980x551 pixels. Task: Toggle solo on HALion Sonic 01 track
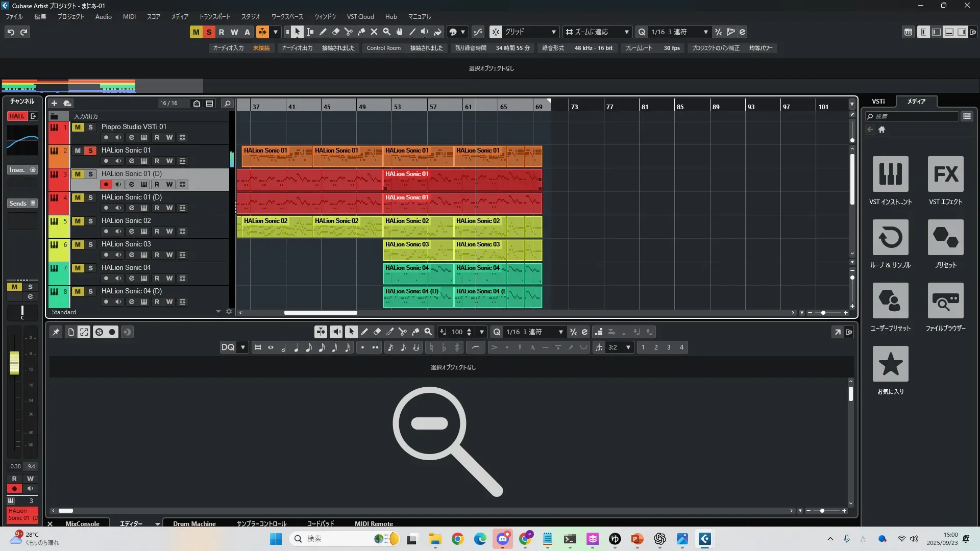click(90, 151)
